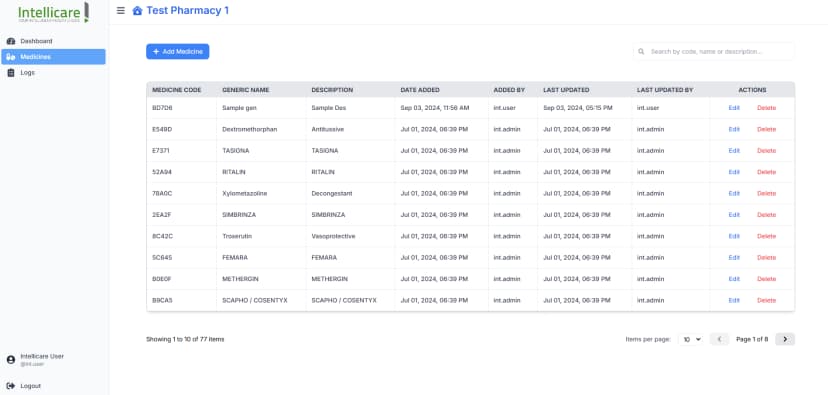
Task: Edit the Sample gen medicine
Action: coord(734,108)
